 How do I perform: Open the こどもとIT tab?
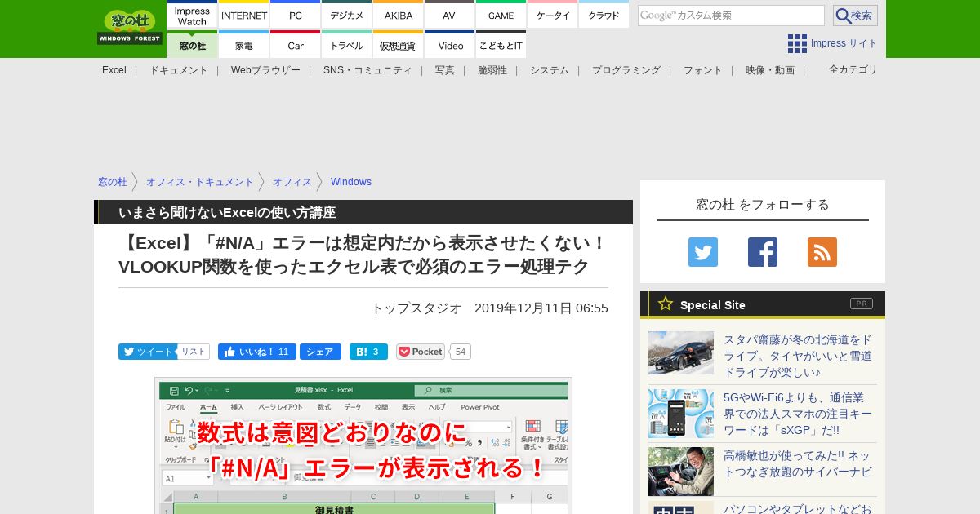tap(501, 45)
